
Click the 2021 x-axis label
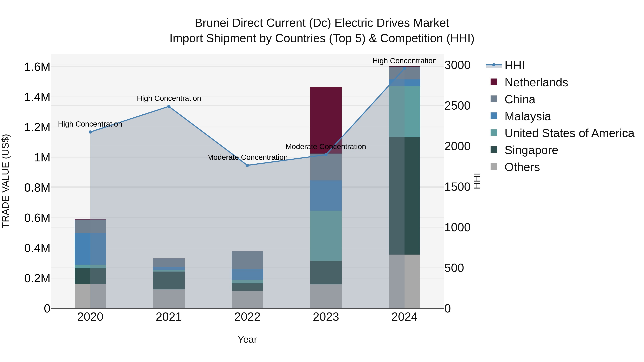[169, 317]
